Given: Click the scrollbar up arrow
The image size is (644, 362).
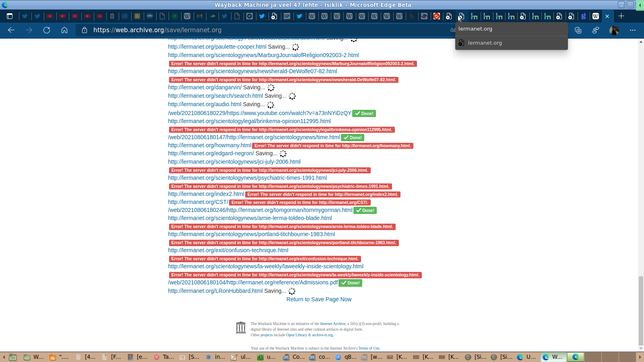Looking at the screenshot, I should pos(641,42).
